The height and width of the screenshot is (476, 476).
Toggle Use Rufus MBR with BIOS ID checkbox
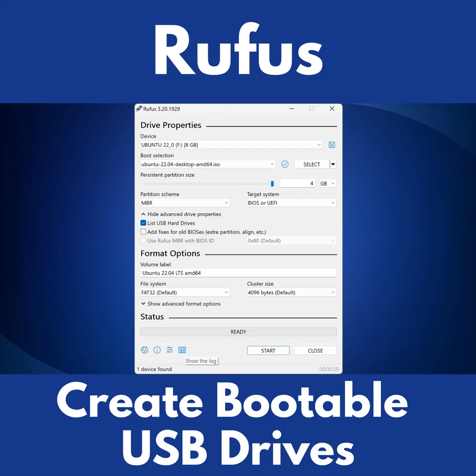click(x=143, y=240)
